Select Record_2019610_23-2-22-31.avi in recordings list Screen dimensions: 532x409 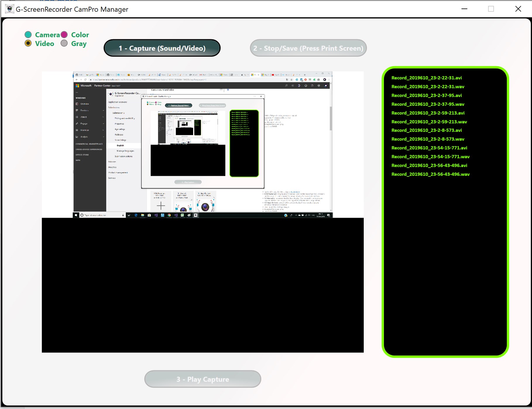[x=426, y=78]
